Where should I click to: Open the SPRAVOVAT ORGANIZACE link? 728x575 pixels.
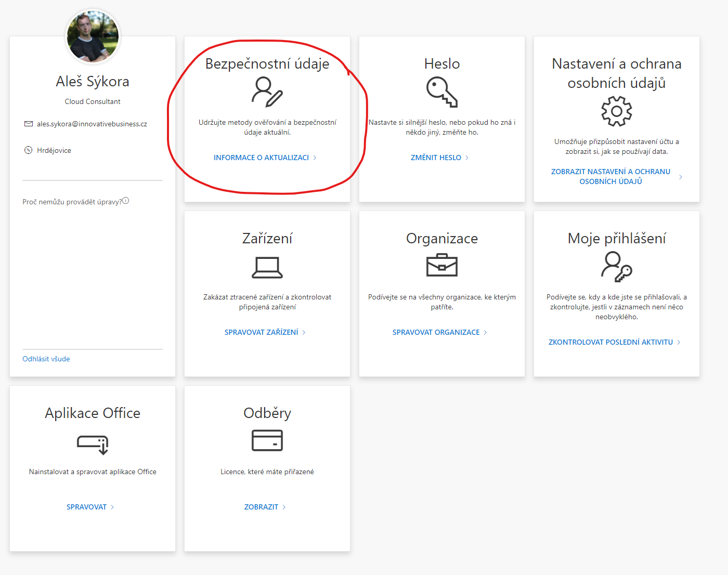coord(436,332)
